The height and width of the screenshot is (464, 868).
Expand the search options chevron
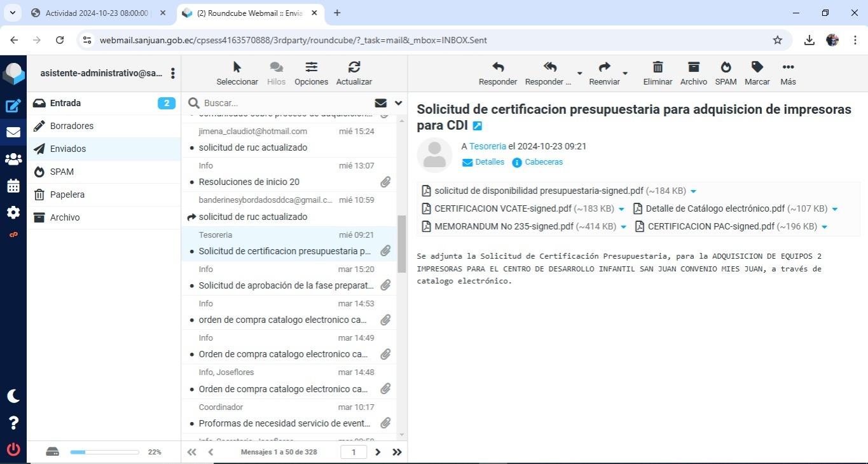tap(399, 103)
